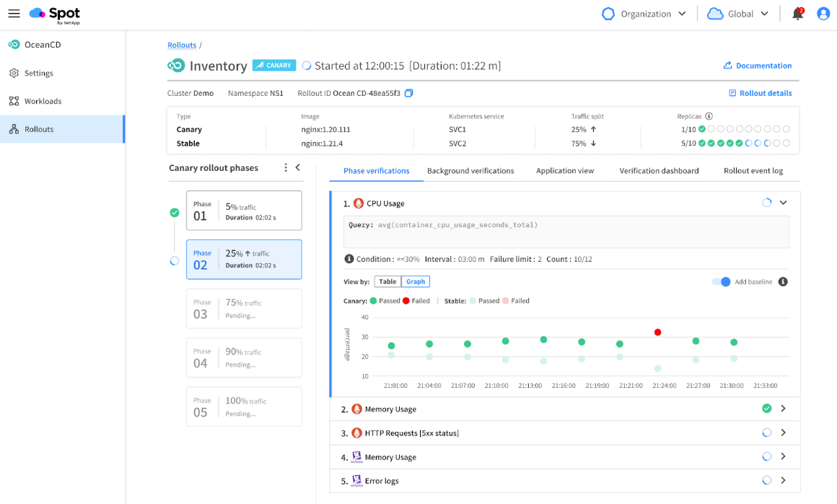Expand the HTTP Requests [5xx status] verification

point(783,433)
